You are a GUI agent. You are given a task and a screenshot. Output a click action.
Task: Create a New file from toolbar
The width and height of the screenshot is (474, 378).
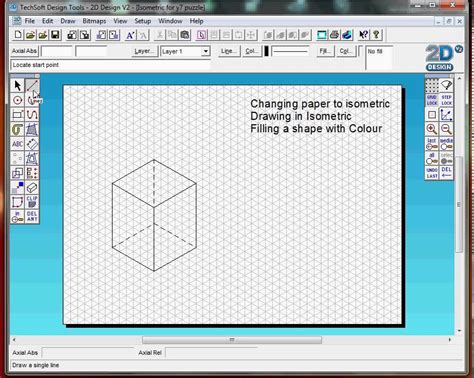(x=18, y=35)
